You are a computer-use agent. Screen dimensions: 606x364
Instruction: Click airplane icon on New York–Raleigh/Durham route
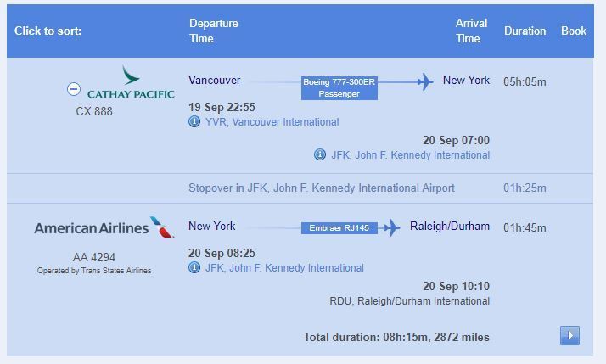click(x=392, y=227)
